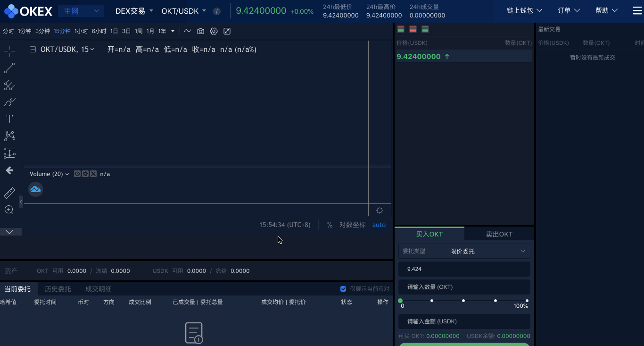
Task: Open the DEX交易 dropdown menu
Action: pyautogui.click(x=134, y=11)
